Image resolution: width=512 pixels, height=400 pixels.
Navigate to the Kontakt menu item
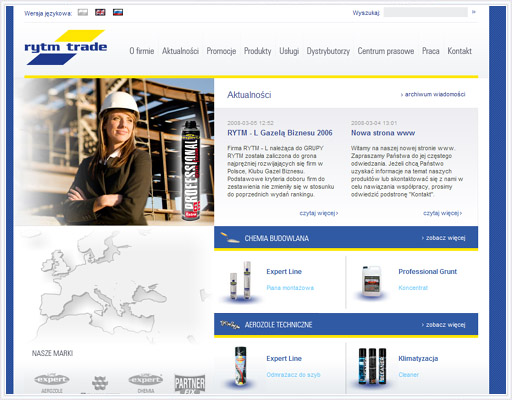(460, 51)
